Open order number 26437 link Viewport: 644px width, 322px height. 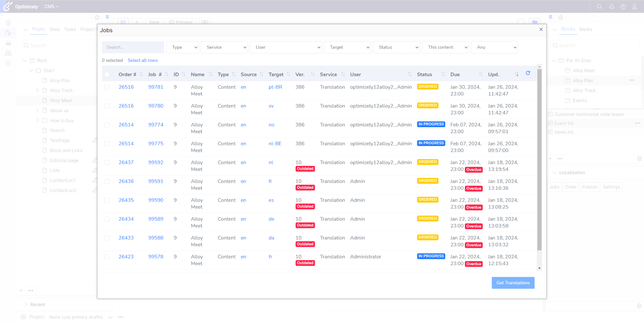tap(126, 162)
